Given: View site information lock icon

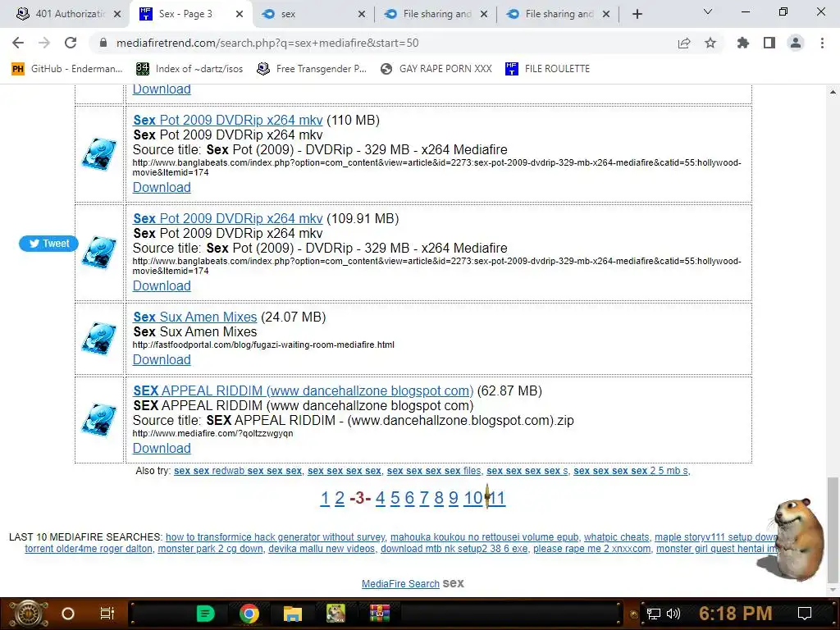Looking at the screenshot, I should (x=103, y=43).
